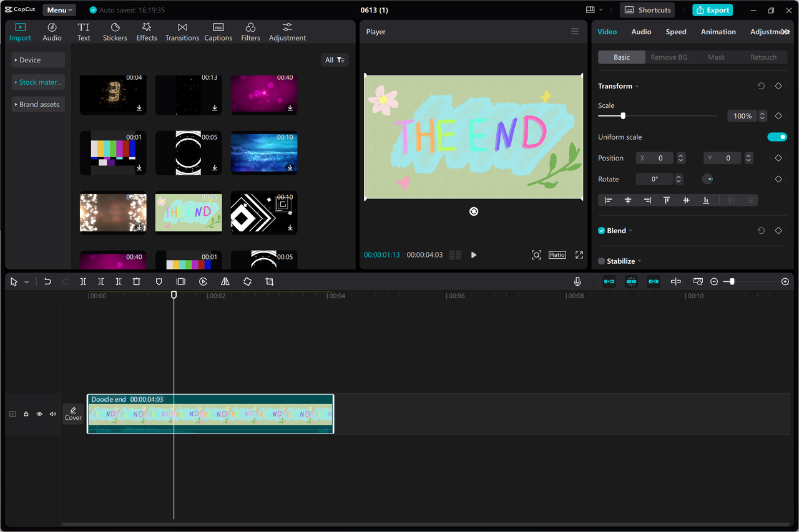Open the Stickers panel
Viewport: 799px width, 532px height.
(x=115, y=31)
